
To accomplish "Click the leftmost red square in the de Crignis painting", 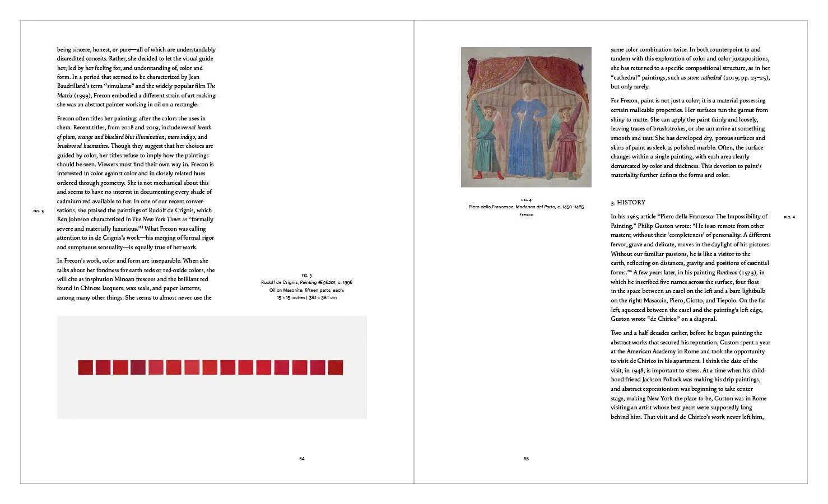I will pyautogui.click(x=85, y=367).
